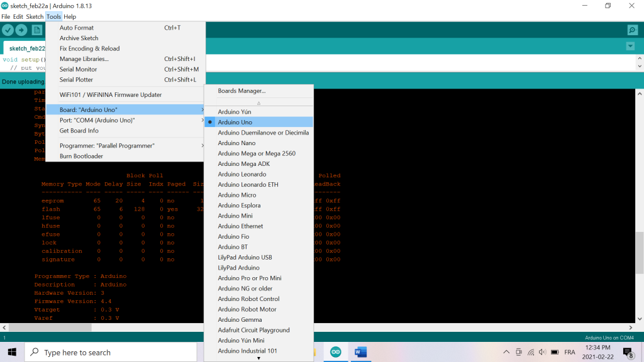Screen dimensions: 644x362
Task: Open the Serial Monitor magnifier icon
Action: 632,30
